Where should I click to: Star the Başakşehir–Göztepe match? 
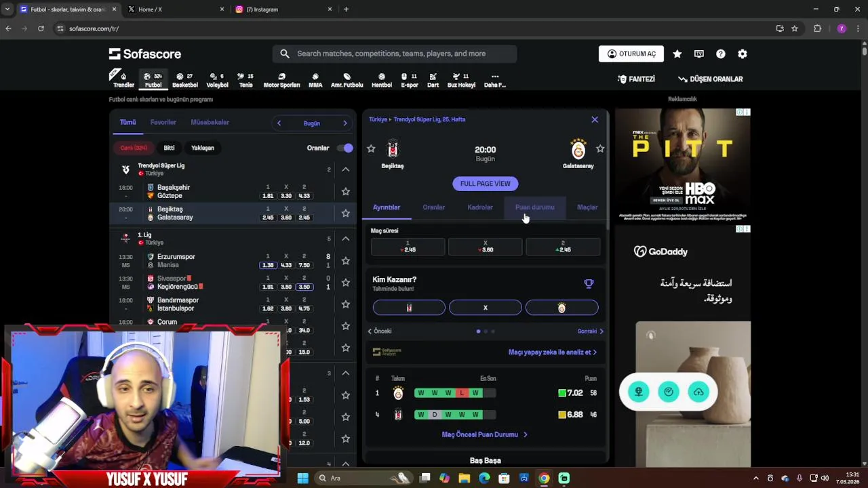[x=345, y=192]
